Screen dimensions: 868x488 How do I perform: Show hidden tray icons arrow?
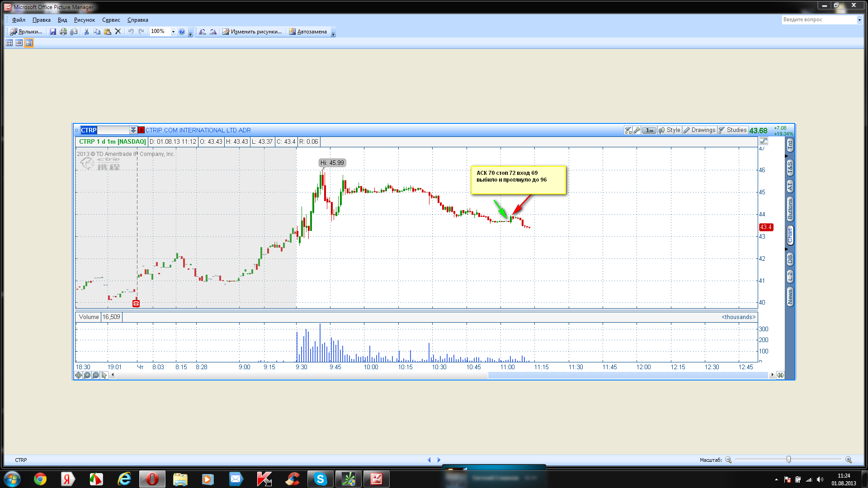click(x=776, y=479)
